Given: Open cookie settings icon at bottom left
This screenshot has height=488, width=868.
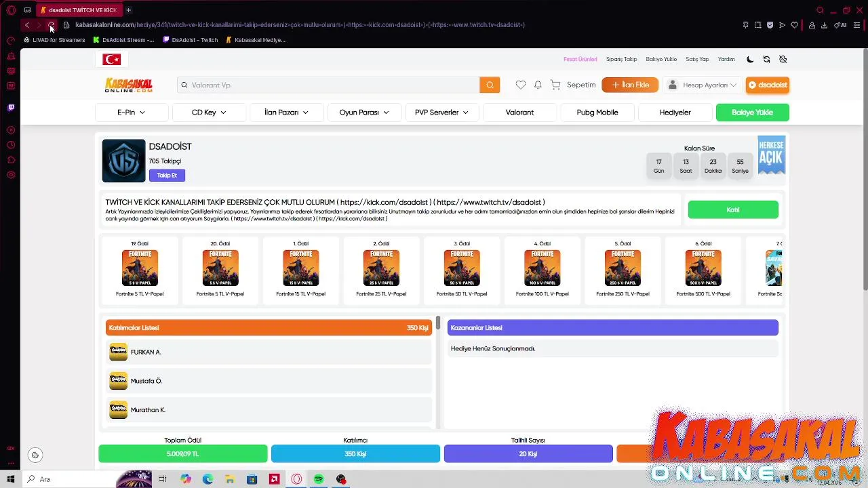Looking at the screenshot, I should [x=35, y=455].
